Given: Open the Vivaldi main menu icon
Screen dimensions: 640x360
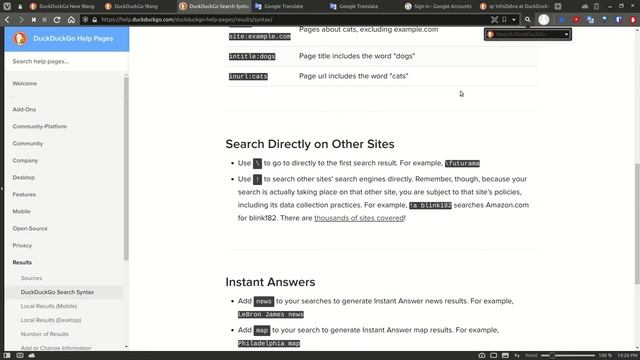Looking at the screenshot, I should tap(7, 6).
